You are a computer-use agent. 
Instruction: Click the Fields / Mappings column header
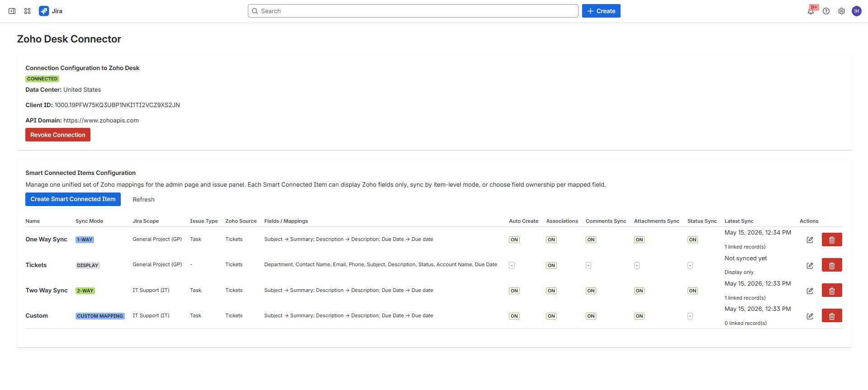pyautogui.click(x=286, y=221)
